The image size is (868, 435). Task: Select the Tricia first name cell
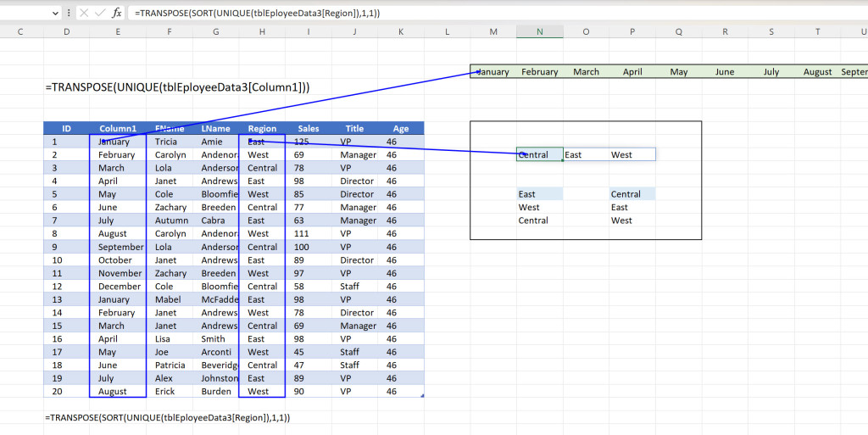[170, 142]
